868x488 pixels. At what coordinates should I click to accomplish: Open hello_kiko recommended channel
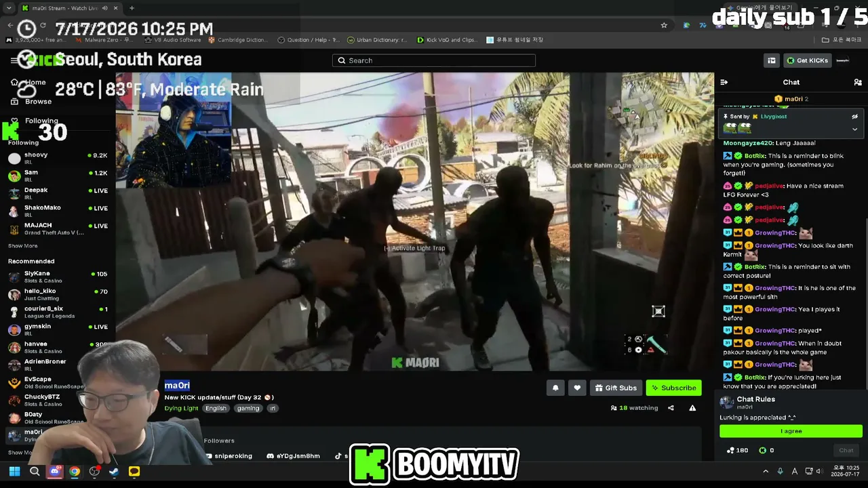tap(58, 293)
